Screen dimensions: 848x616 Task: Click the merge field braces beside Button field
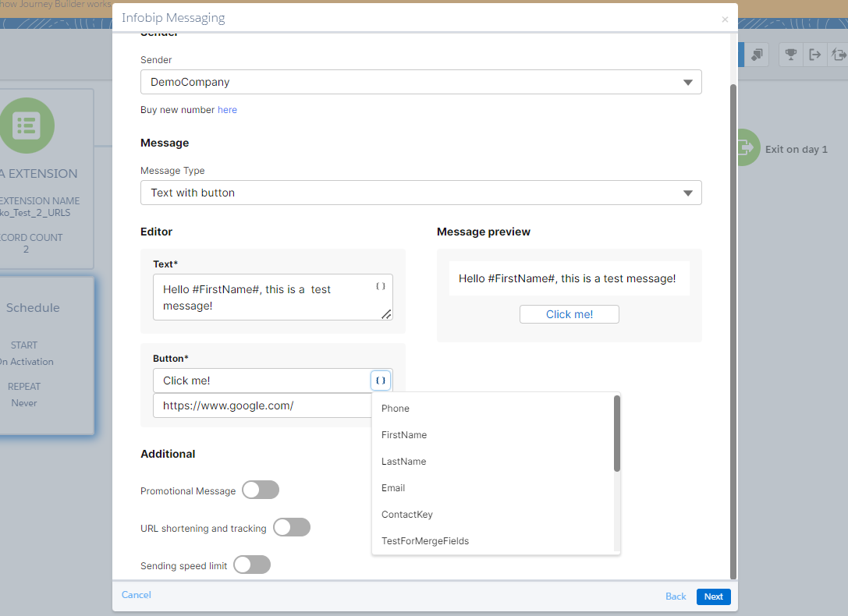click(381, 381)
